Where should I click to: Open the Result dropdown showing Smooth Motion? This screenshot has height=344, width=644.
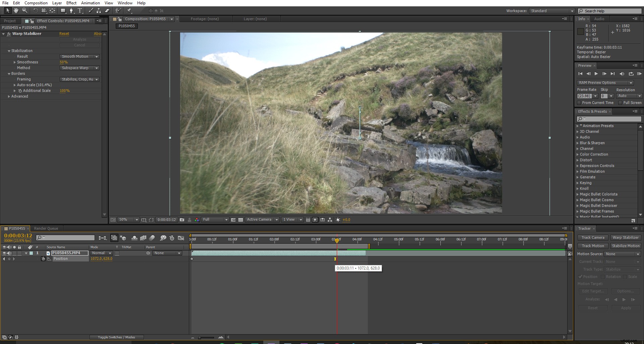(x=79, y=56)
